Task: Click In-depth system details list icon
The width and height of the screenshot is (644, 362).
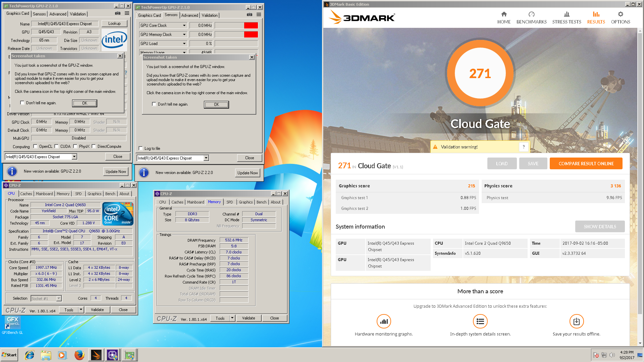Action: pos(480,321)
